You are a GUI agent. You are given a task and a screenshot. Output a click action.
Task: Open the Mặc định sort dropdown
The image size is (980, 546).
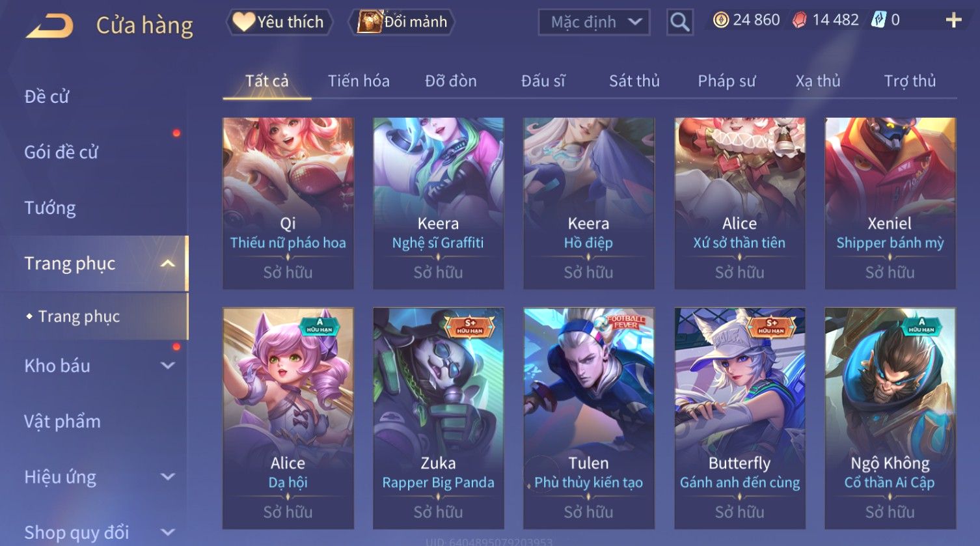593,22
